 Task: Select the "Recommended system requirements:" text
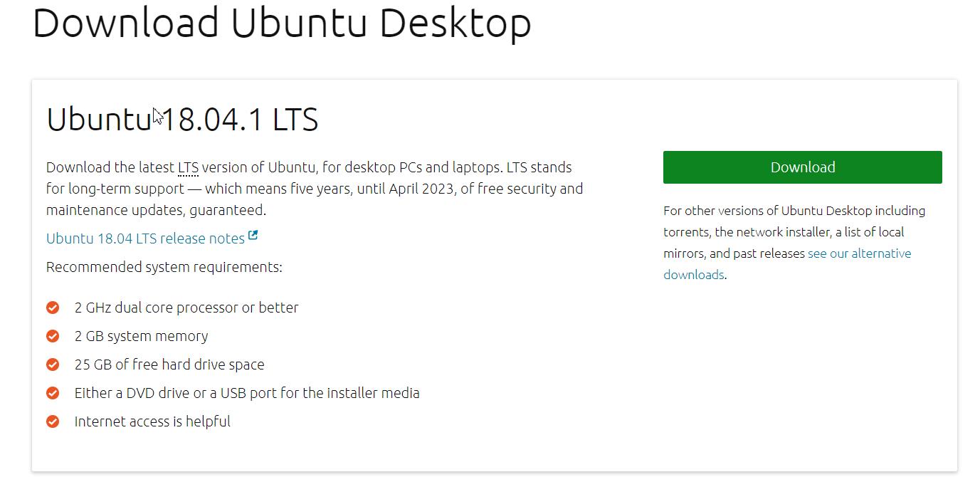[164, 266]
